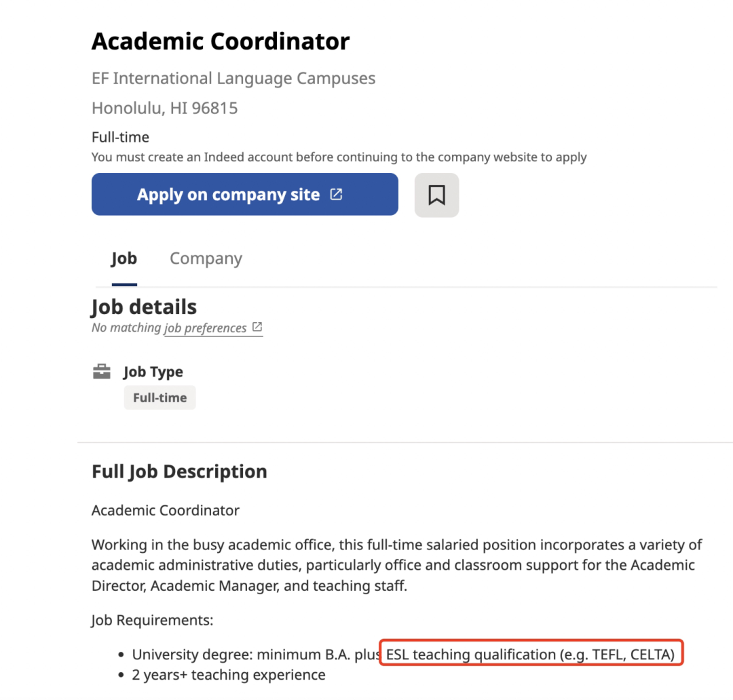Click external link icon in Apply button
Viewport: 733px width, 700px height.
336,194
